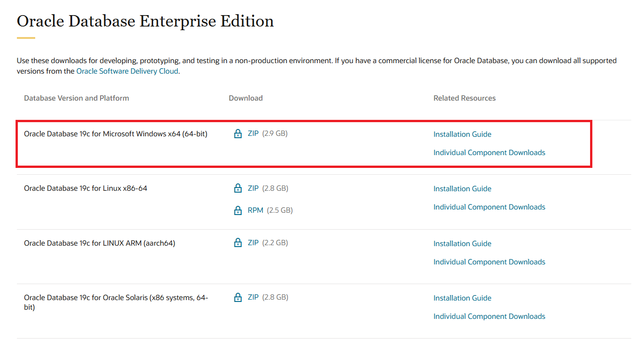Select the text 'Oracle Database 19c for Linux x86-64'
Image resolution: width=644 pixels, height=339 pixels.
tap(85, 188)
